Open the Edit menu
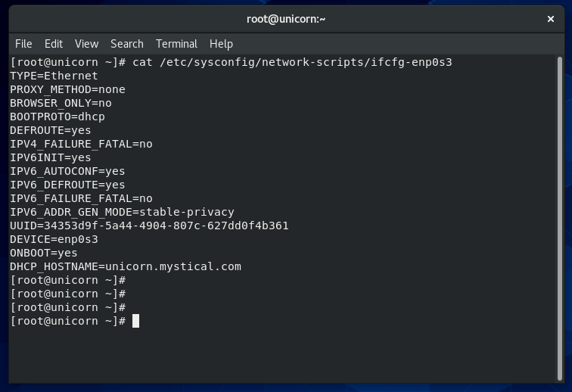 54,44
